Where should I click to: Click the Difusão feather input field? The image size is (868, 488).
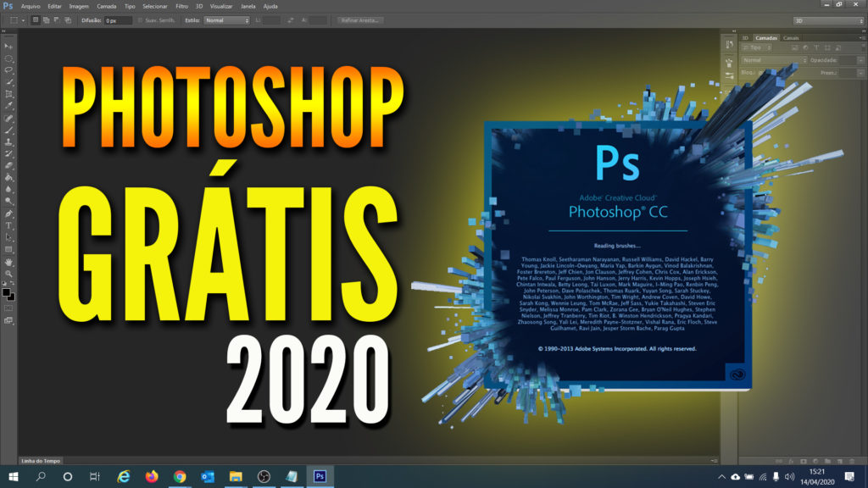(x=118, y=20)
